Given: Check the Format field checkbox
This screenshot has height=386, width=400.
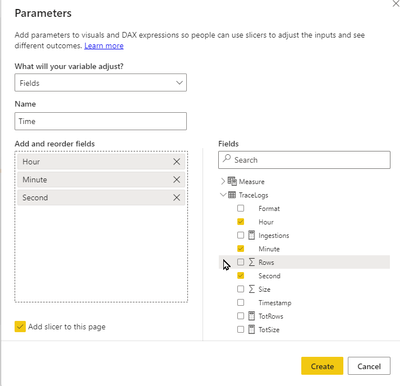Looking at the screenshot, I should 240,208.
